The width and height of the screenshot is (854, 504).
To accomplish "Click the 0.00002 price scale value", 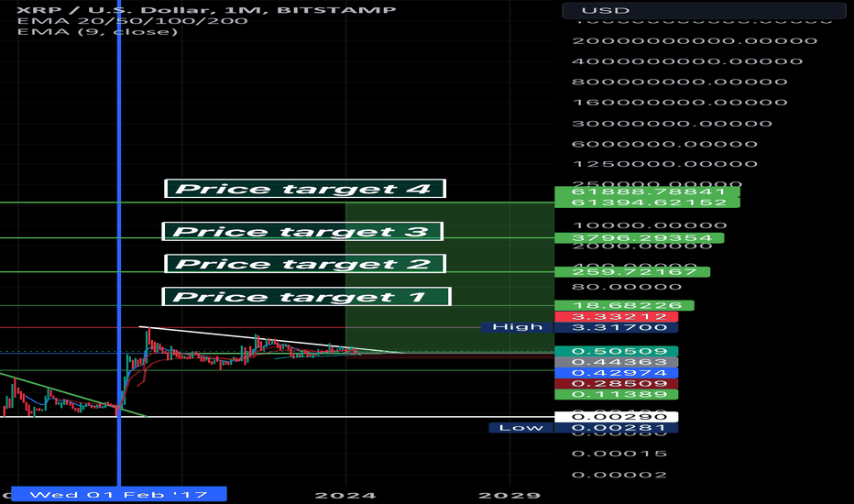I will 619,475.
